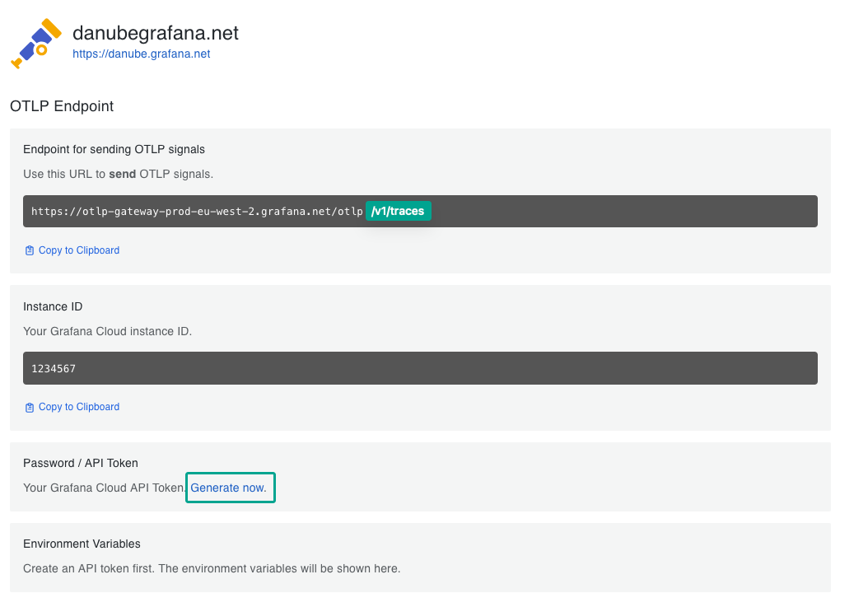The width and height of the screenshot is (868, 607).
Task: Select the OTLP endpoint URL field
Action: 420,211
